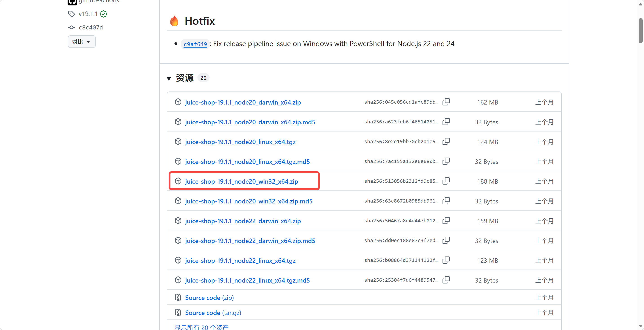644x330 pixels.
Task: Click the 20 assets count badge
Action: pyautogui.click(x=203, y=78)
